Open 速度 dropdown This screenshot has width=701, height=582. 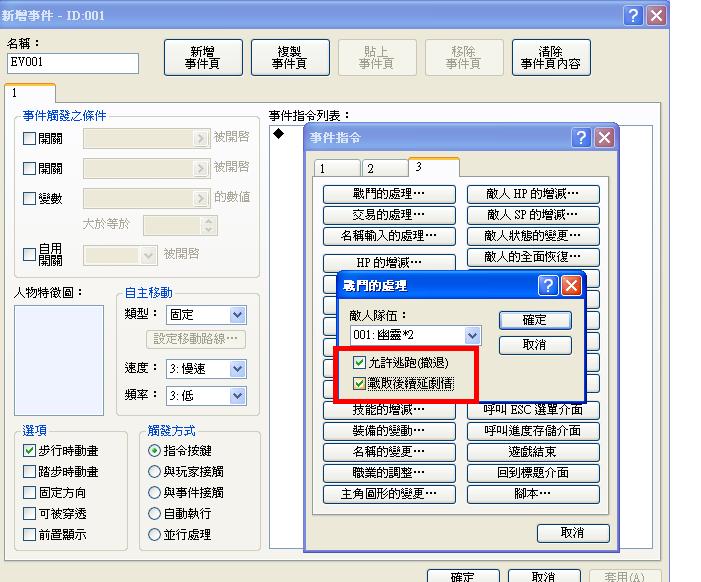pyautogui.click(x=238, y=369)
